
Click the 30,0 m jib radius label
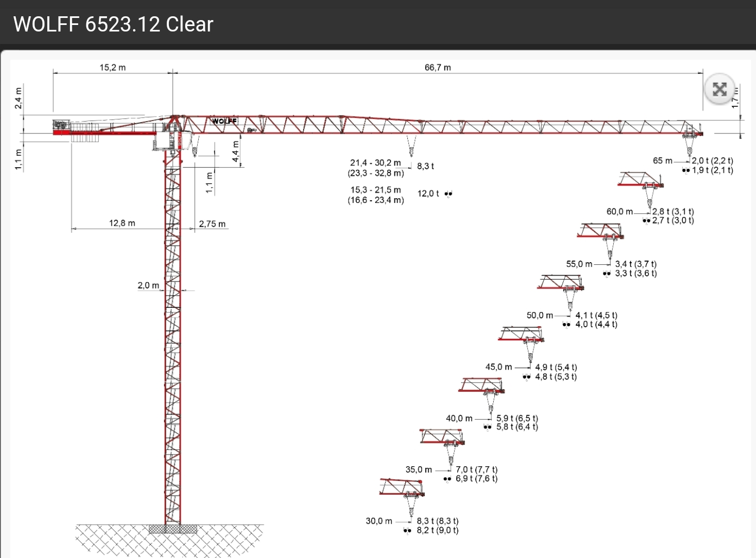(x=379, y=521)
